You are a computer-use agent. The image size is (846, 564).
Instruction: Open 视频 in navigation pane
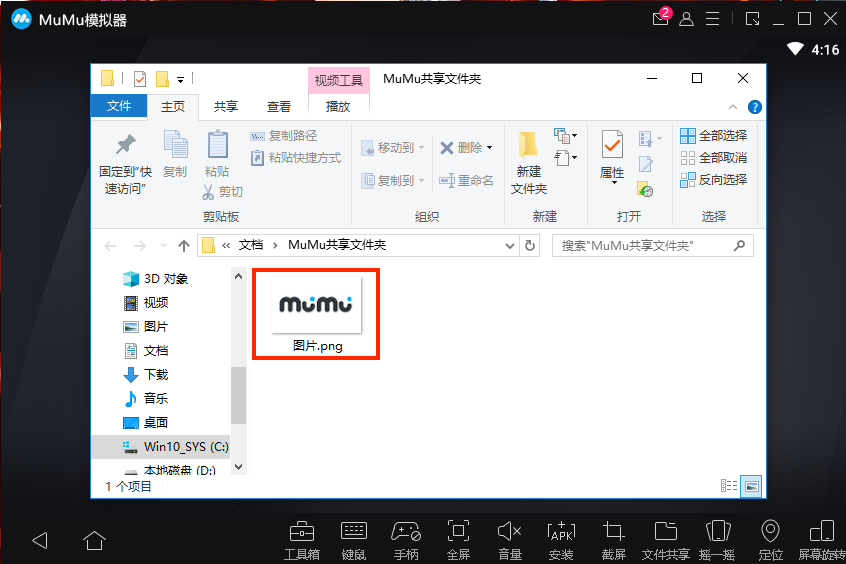[146, 302]
